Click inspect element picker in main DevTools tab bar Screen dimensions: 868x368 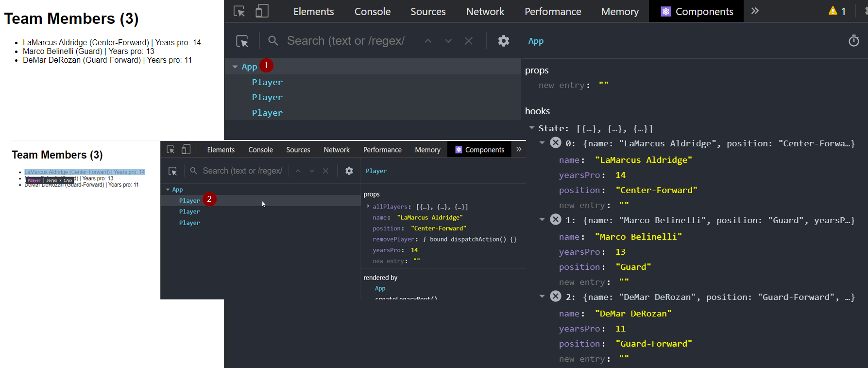tap(239, 11)
